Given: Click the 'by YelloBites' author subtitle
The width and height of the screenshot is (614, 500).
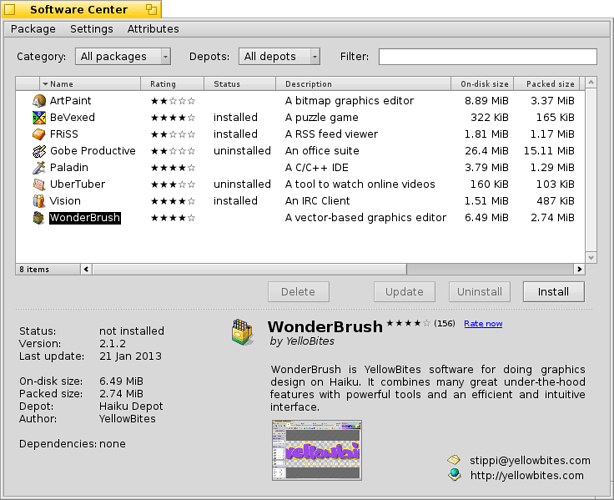Looking at the screenshot, I should [x=302, y=341].
